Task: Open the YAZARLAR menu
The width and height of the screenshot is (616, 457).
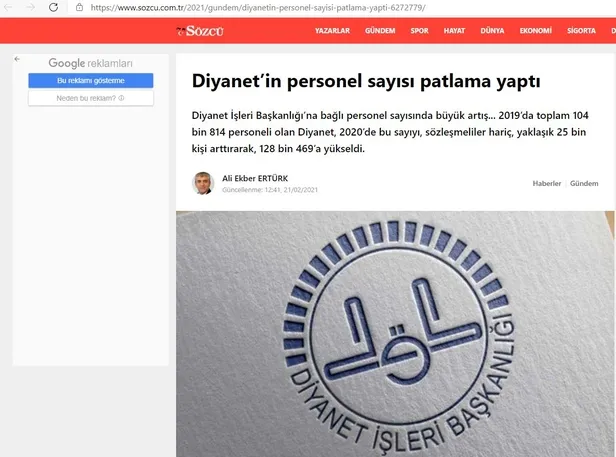Action: (332, 31)
